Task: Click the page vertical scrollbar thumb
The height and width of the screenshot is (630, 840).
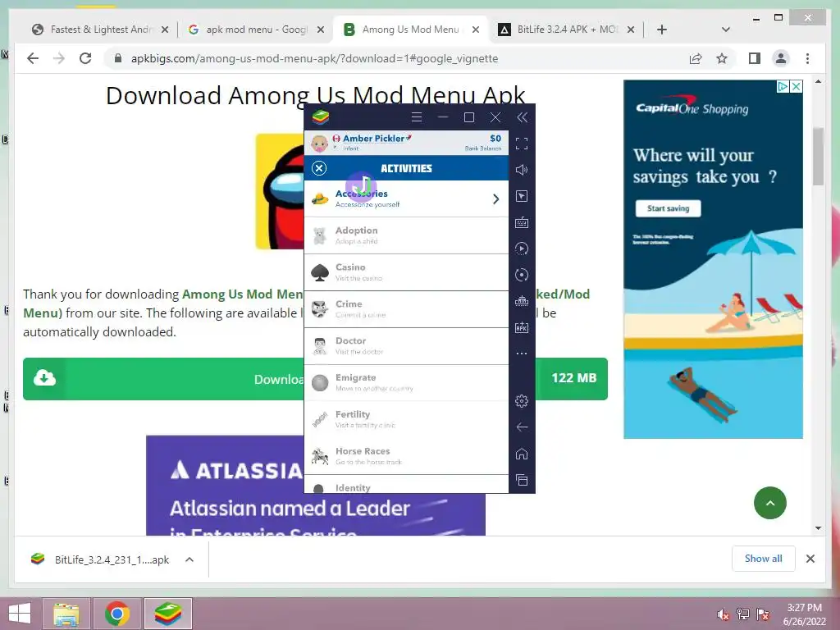Action: [818, 157]
